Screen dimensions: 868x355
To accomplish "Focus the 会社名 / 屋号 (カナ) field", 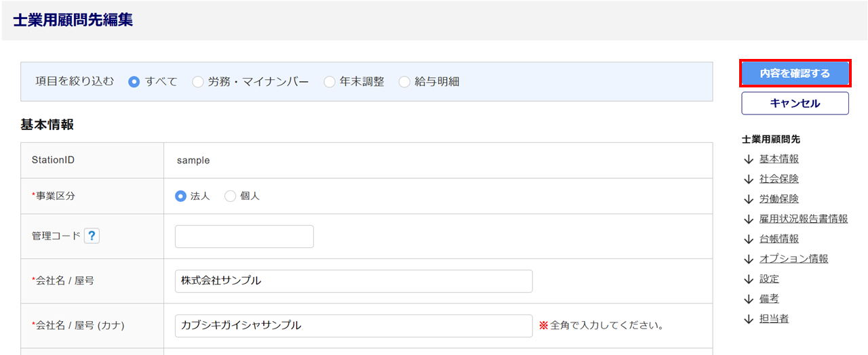I will pos(353,326).
